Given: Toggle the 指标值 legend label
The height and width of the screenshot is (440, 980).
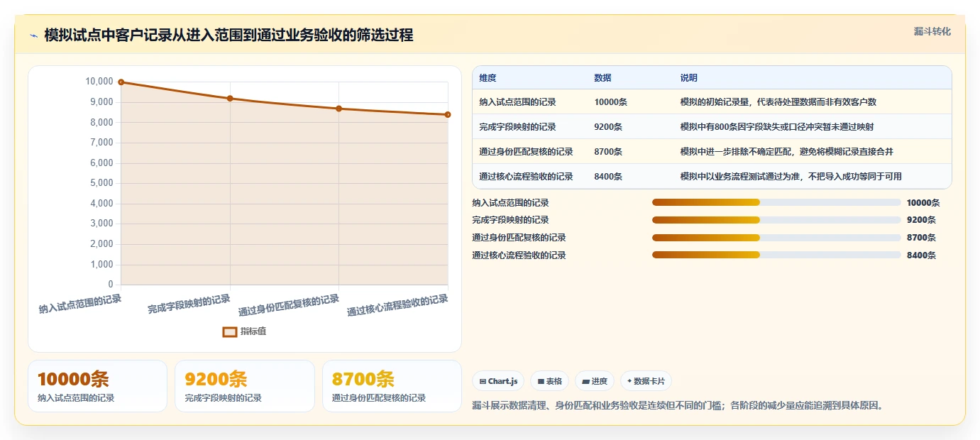Looking at the screenshot, I should (x=253, y=331).
